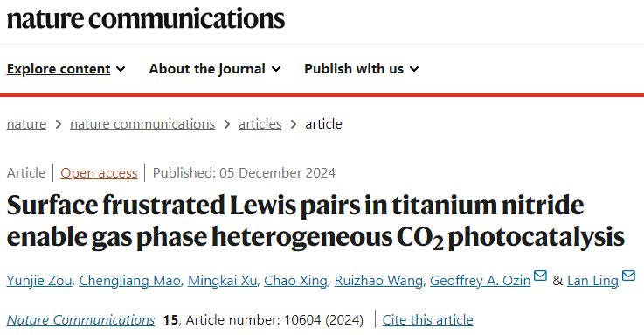Go to the nature breadcrumb link
This screenshot has width=644, height=335.
coord(27,123)
